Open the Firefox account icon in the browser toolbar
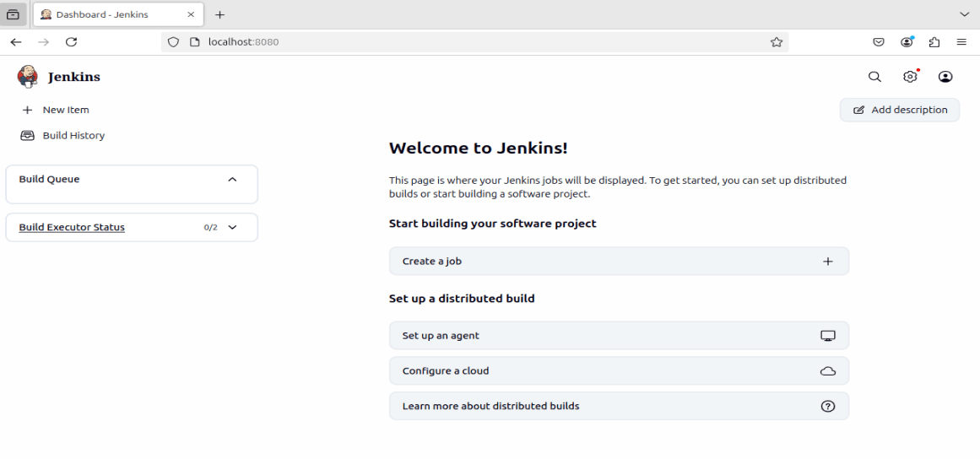The width and height of the screenshot is (980, 459). pyautogui.click(x=907, y=42)
